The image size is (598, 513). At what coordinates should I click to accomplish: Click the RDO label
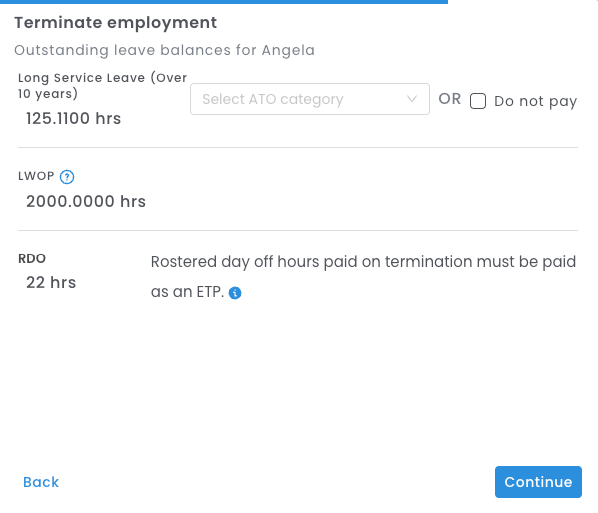(32, 259)
